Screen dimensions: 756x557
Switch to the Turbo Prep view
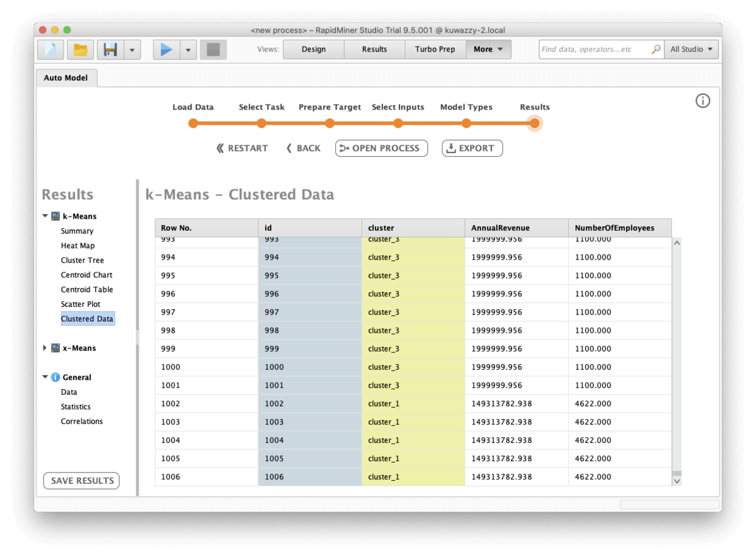point(435,49)
